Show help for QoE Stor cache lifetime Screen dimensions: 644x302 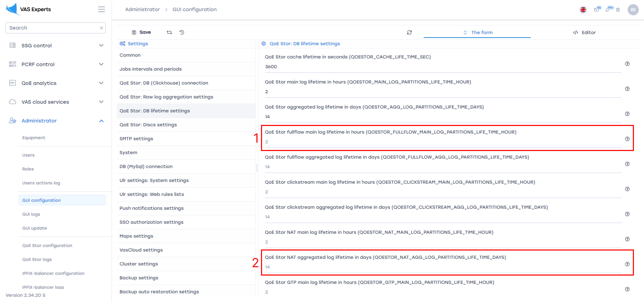[x=627, y=64]
